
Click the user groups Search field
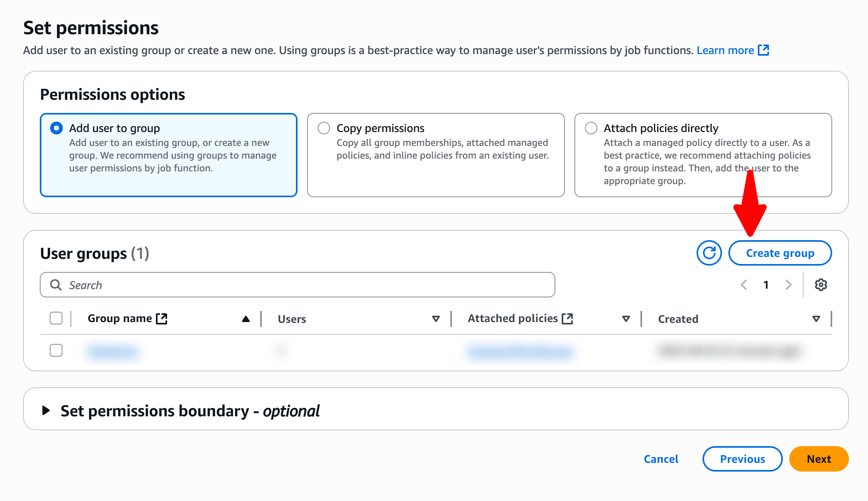coord(302,285)
